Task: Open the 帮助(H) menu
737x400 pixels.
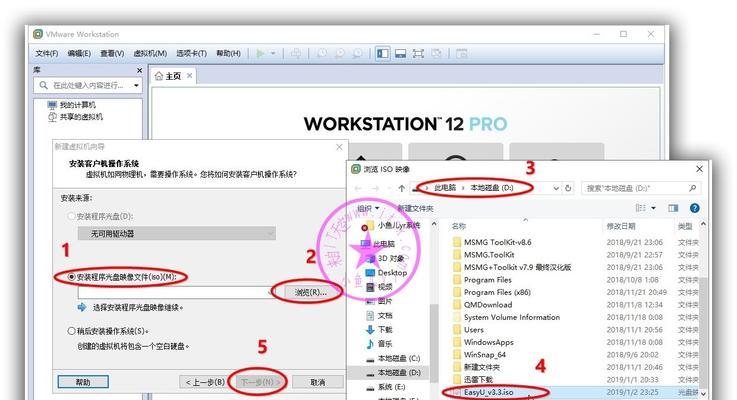Action: [228, 54]
